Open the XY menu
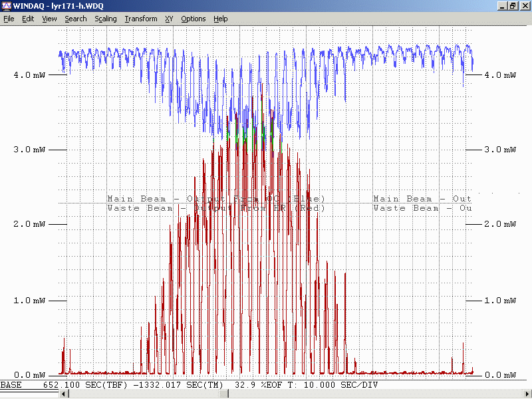532x399 pixels. 169,19
